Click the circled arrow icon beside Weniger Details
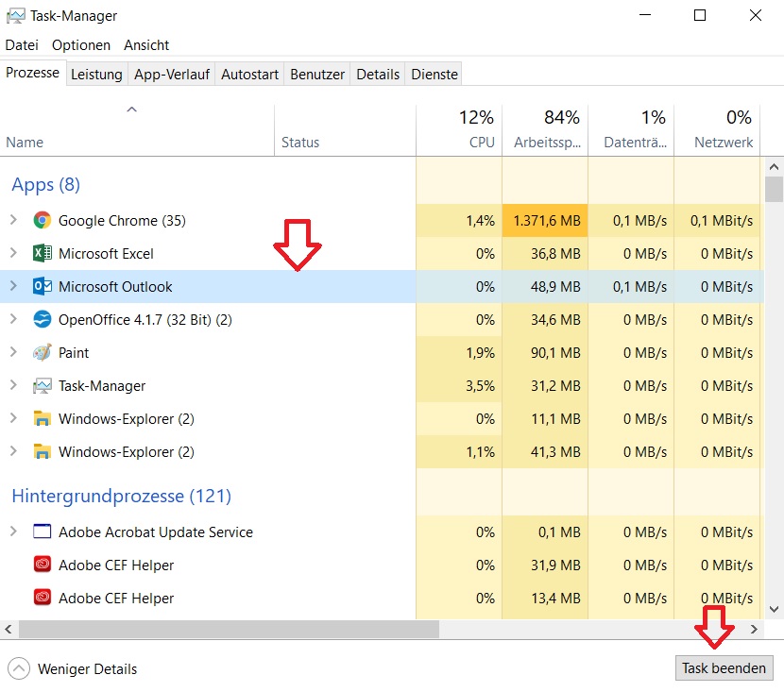This screenshot has width=784, height=692. [19, 669]
